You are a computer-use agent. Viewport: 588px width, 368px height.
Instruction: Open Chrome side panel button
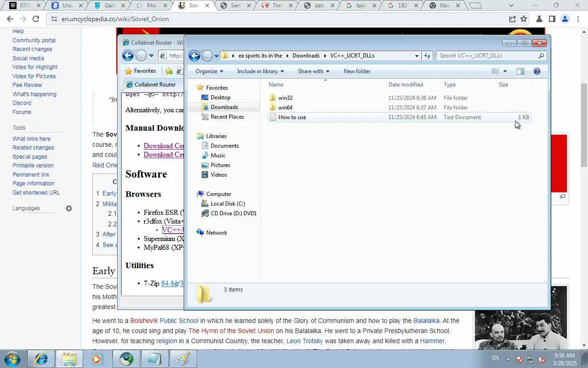(552, 19)
